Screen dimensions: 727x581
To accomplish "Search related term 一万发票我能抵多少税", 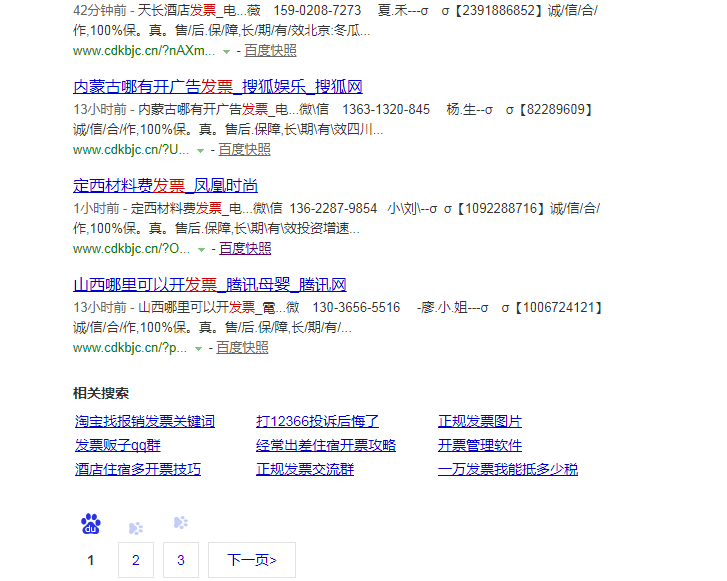I will coord(508,469).
